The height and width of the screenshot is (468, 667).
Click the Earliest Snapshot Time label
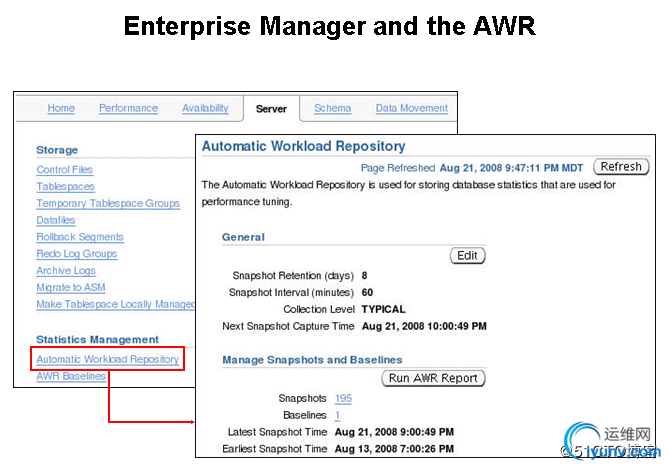275,449
